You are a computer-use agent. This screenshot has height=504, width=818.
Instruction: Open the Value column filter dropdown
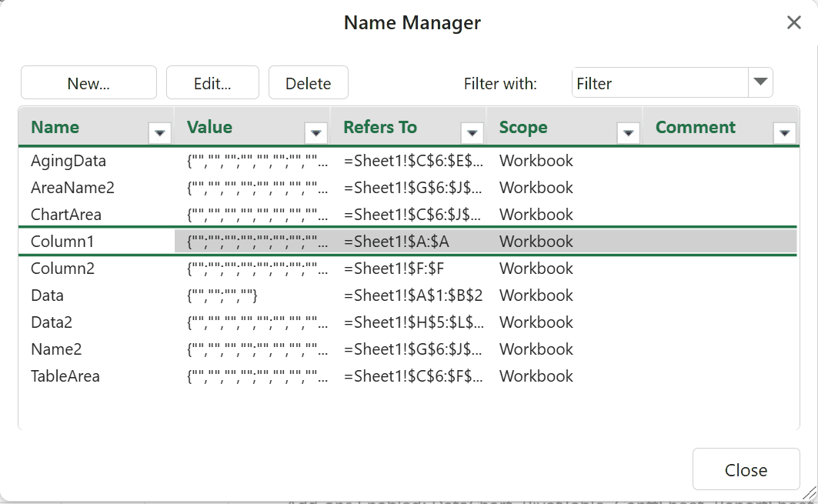316,133
